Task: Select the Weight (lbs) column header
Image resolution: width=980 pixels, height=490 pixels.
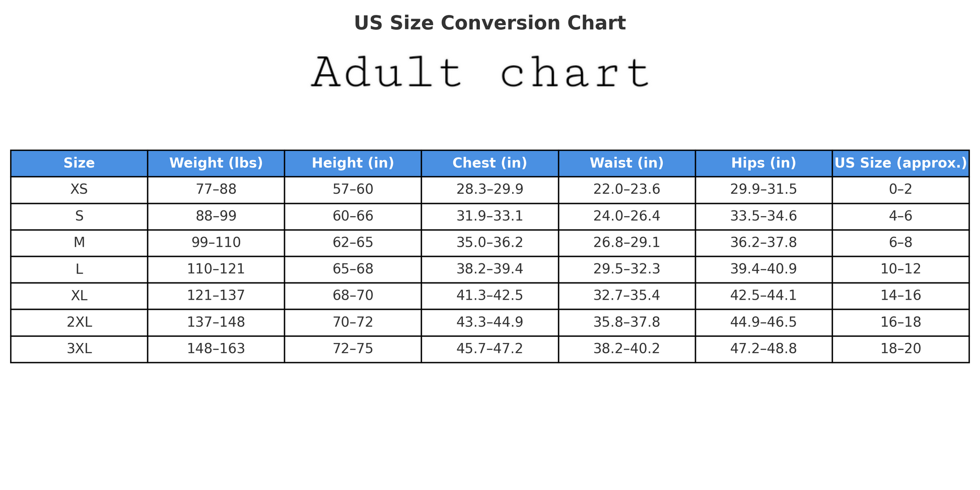Action: tap(216, 163)
